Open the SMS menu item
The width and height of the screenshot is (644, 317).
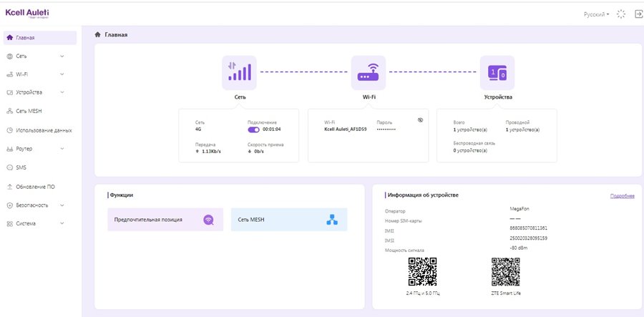point(21,167)
